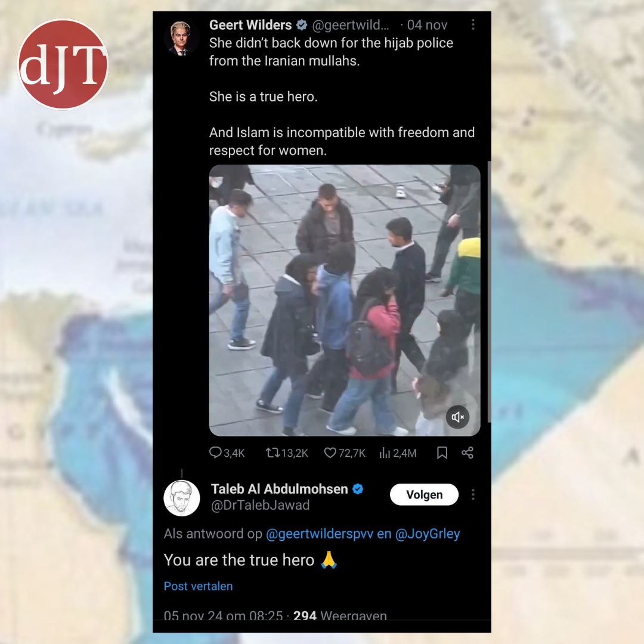Play the embedded street video
The image size is (644, 644).
(345, 300)
